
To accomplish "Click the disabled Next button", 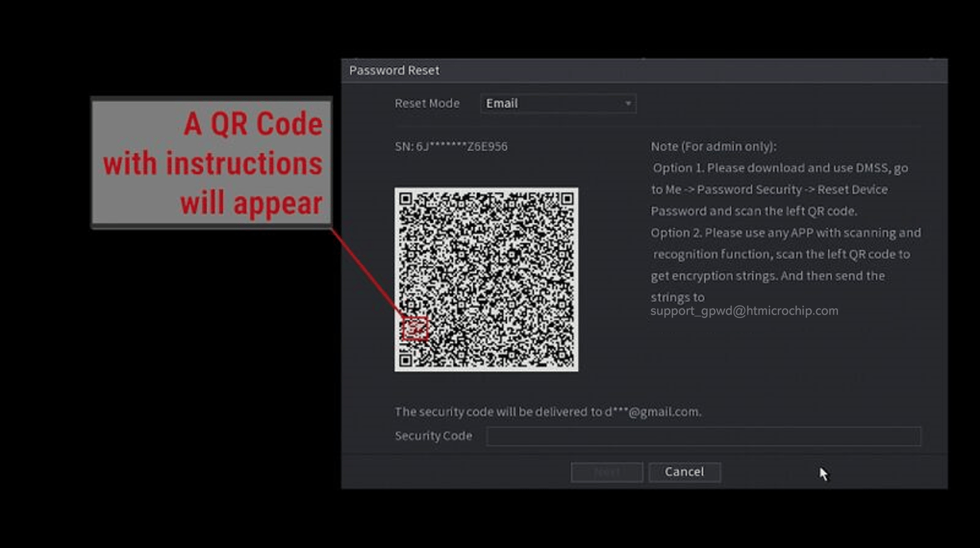I will click(x=606, y=472).
